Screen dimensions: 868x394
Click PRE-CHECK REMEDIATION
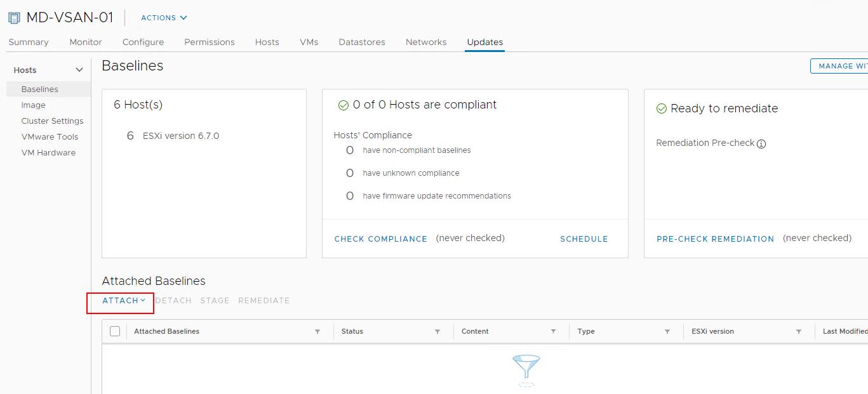click(716, 239)
